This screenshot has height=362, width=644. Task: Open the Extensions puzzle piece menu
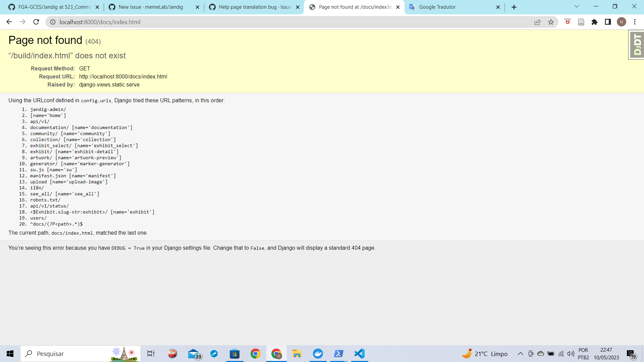click(x=595, y=22)
